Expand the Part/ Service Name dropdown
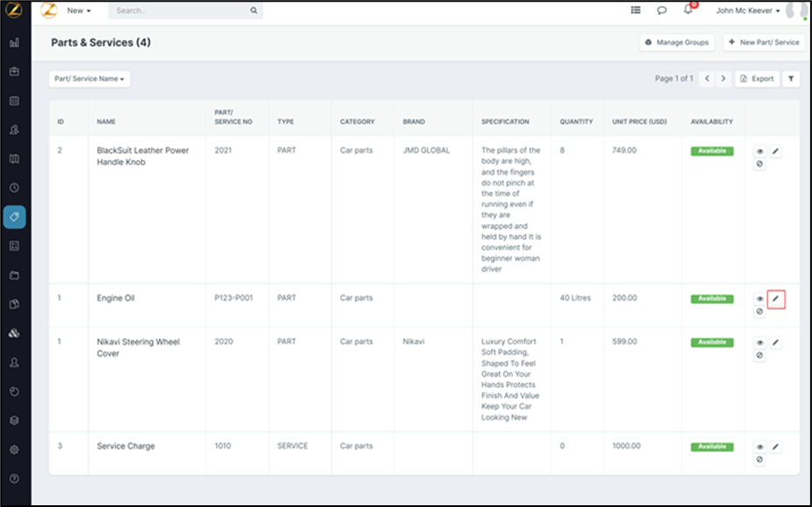This screenshot has height=507, width=812. tap(89, 78)
